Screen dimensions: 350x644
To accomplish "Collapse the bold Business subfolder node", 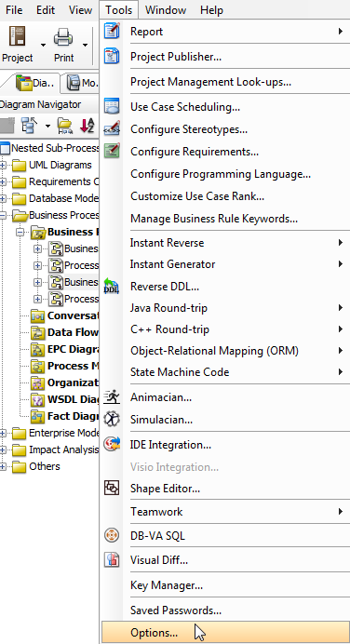I will (x=20, y=232).
